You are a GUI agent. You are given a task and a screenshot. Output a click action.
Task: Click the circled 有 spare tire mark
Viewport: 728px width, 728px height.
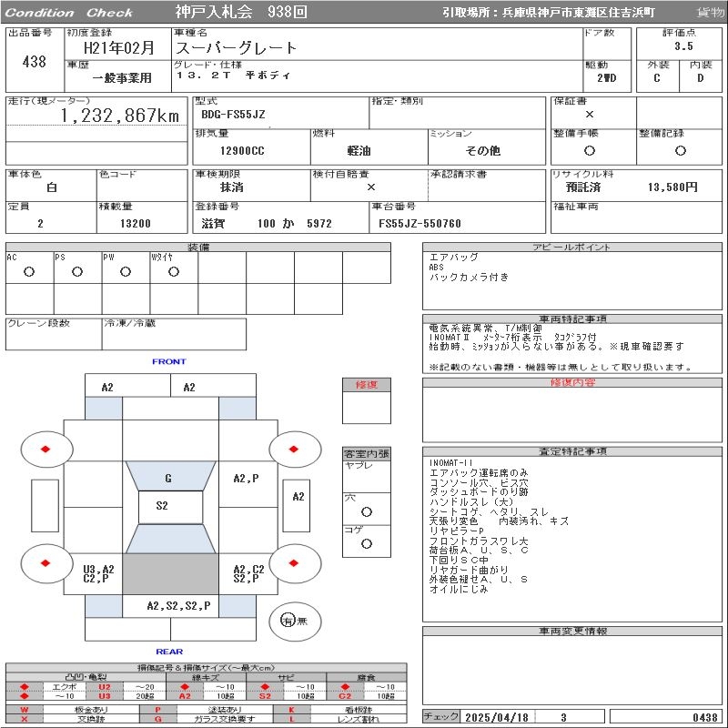pos(288,621)
